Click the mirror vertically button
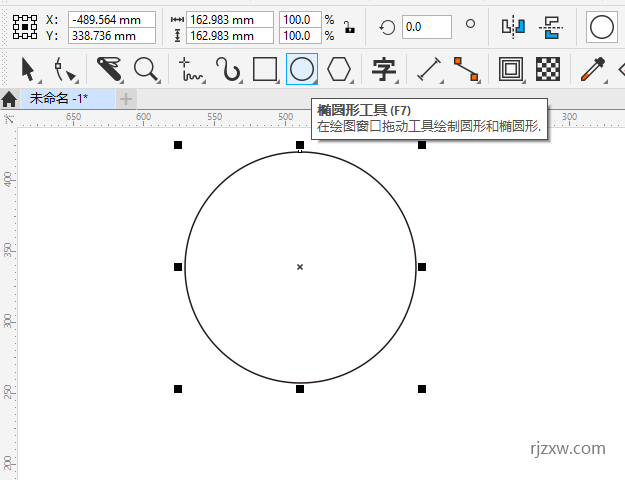 [550, 27]
